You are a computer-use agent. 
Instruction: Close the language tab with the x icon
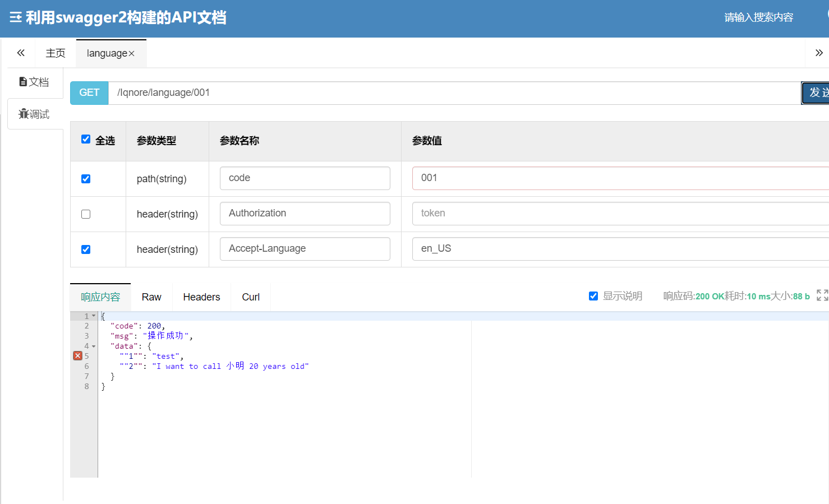[132, 54]
